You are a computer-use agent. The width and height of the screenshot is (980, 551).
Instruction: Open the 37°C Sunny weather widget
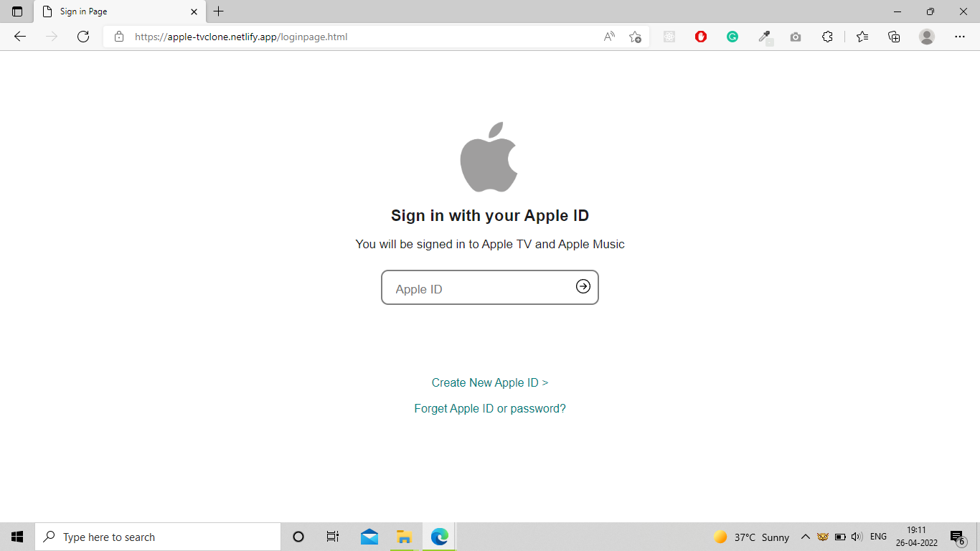tap(751, 537)
